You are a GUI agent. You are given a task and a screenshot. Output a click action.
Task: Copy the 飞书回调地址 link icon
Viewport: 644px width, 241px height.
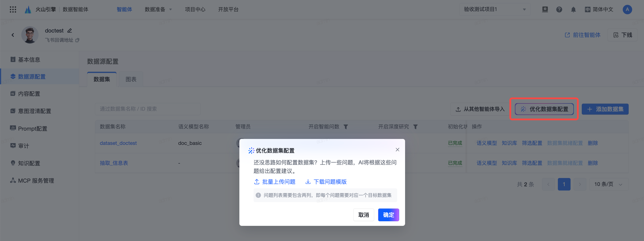(x=77, y=40)
